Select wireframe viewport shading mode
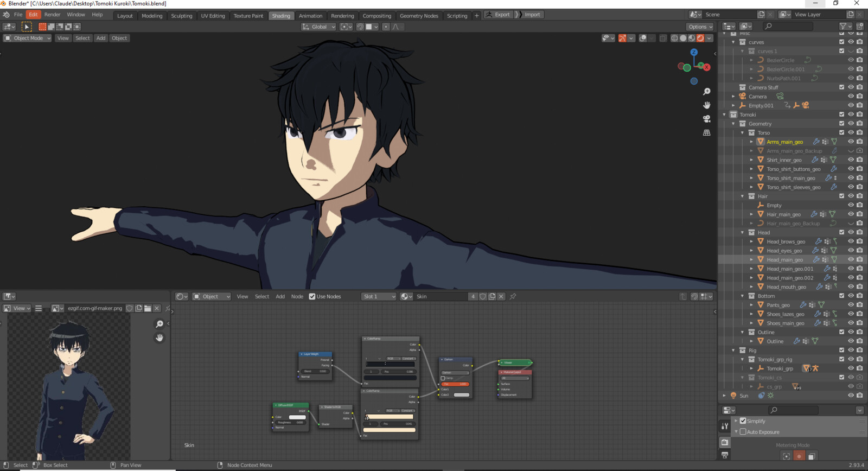The image size is (868, 471). click(x=674, y=38)
